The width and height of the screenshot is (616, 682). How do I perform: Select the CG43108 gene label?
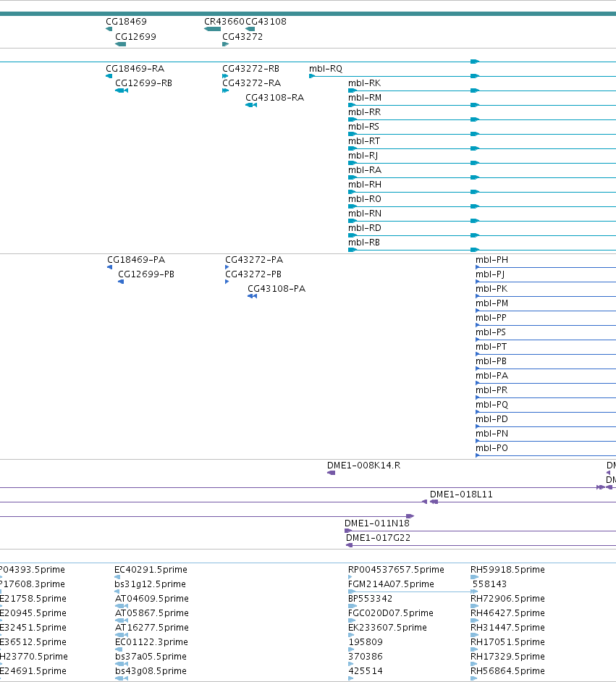coord(266,21)
